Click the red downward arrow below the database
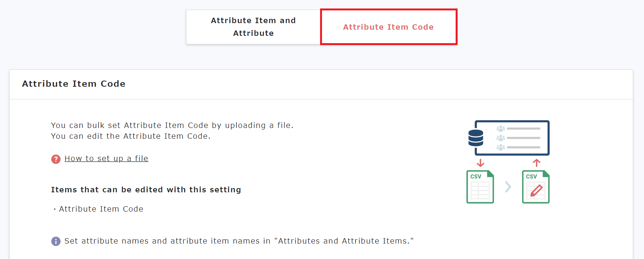Viewport: 644px width, 259px height. click(x=480, y=163)
